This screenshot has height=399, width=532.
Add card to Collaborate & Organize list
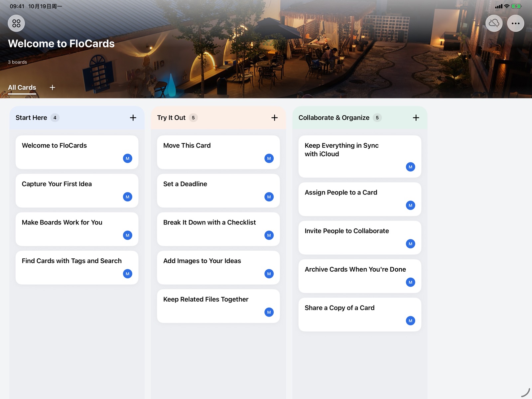416,118
